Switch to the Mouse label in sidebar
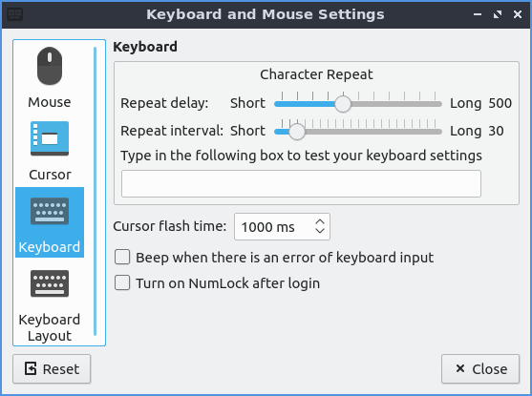532x396 pixels. [x=50, y=102]
